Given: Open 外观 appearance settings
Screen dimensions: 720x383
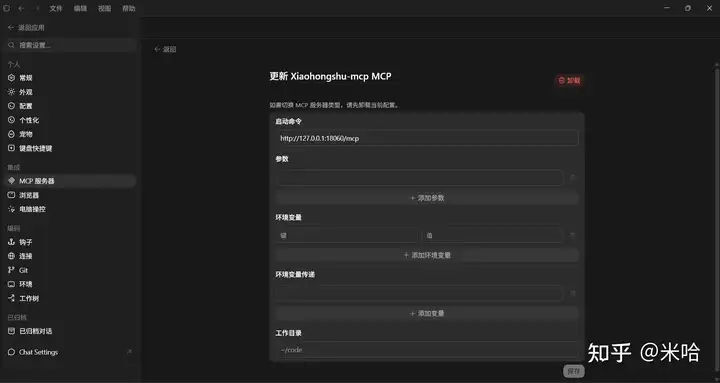Looking at the screenshot, I should (x=70, y=92).
